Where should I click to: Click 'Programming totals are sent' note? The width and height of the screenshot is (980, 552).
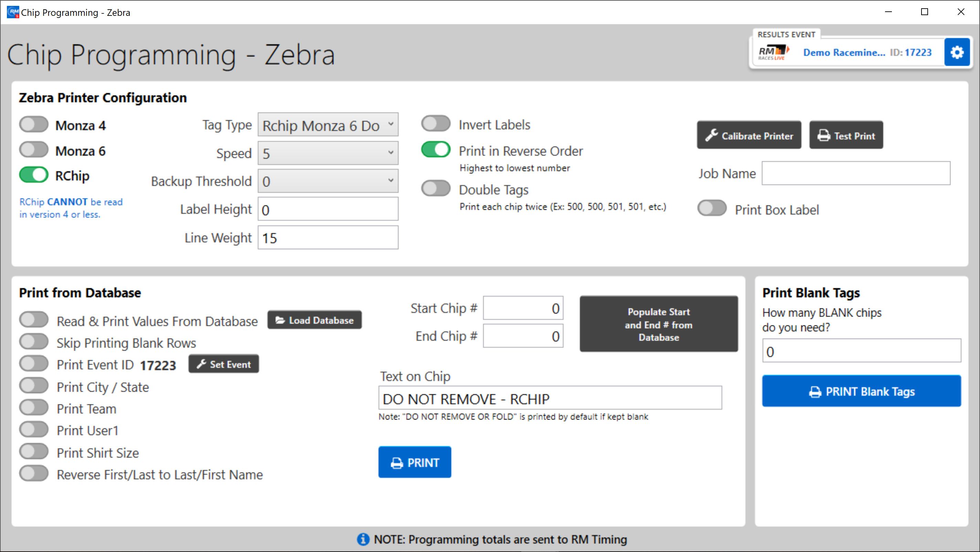(500, 539)
